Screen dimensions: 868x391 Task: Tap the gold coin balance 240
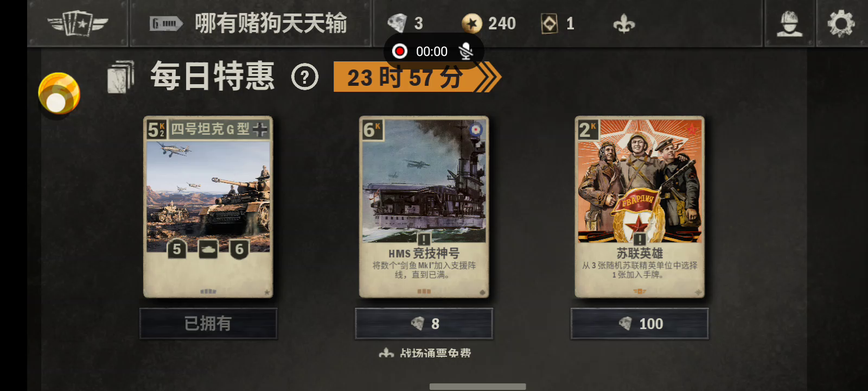[x=488, y=23]
